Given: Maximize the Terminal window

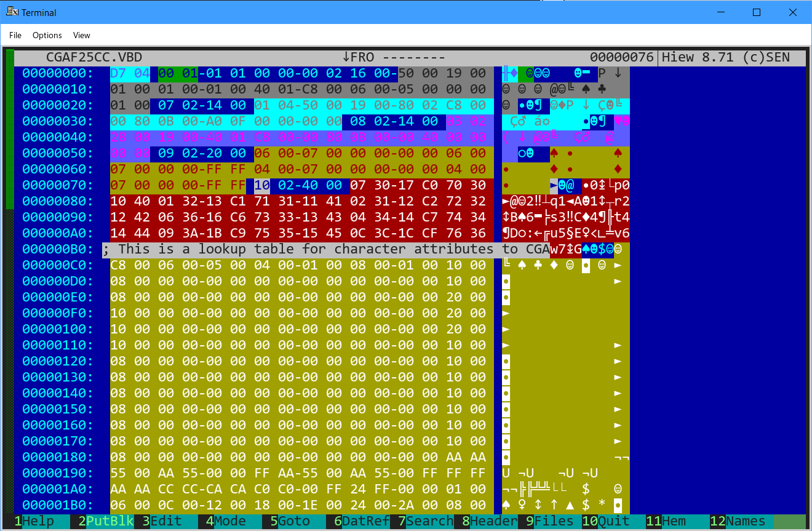Looking at the screenshot, I should click(x=757, y=12).
